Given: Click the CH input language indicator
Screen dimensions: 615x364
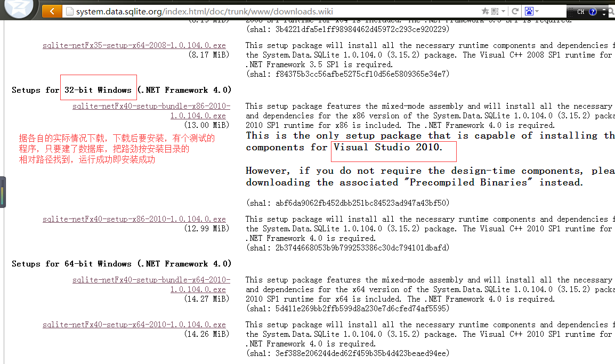Looking at the screenshot, I should [580, 12].
